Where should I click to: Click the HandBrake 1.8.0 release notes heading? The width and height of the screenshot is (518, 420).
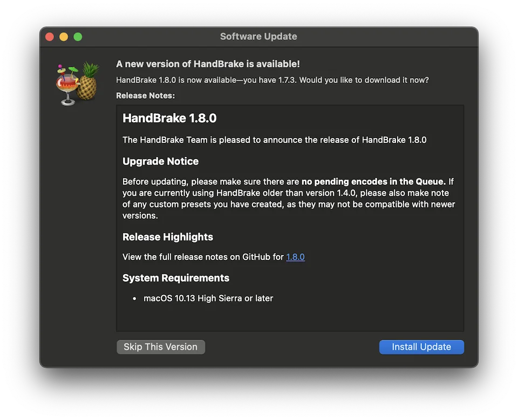(x=169, y=118)
